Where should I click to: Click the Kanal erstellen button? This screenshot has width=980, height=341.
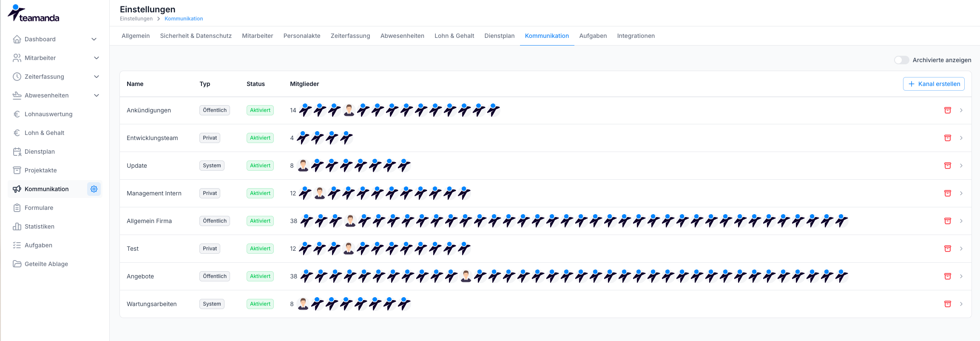click(x=934, y=84)
